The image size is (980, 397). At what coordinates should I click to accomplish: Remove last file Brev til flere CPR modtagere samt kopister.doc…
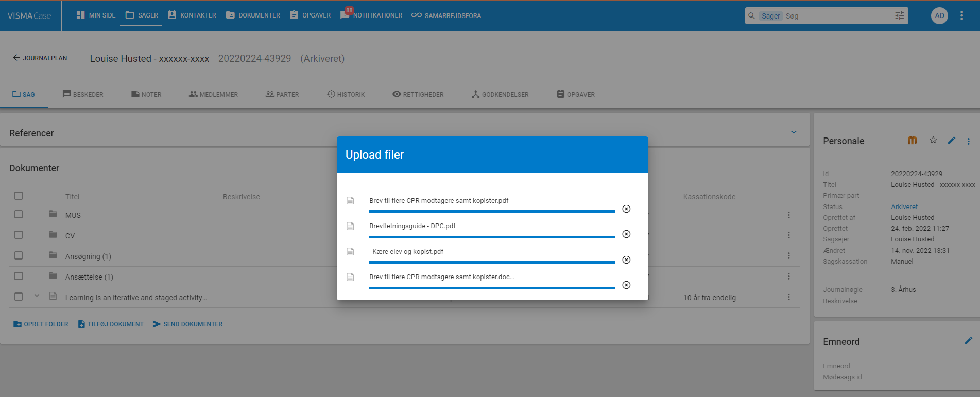pos(626,285)
